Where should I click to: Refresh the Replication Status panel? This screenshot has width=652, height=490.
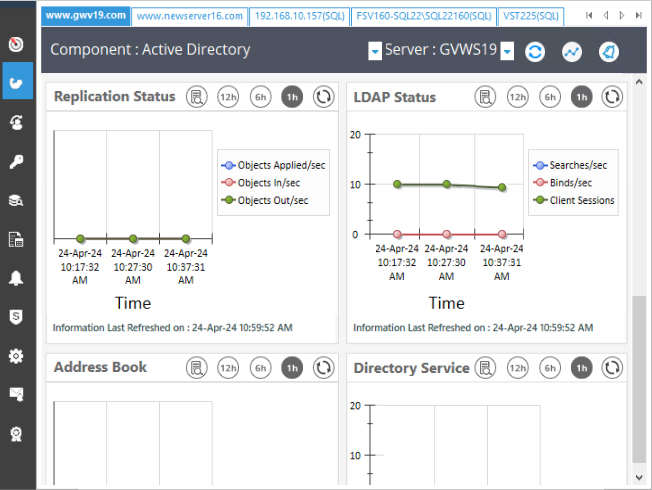[324, 97]
